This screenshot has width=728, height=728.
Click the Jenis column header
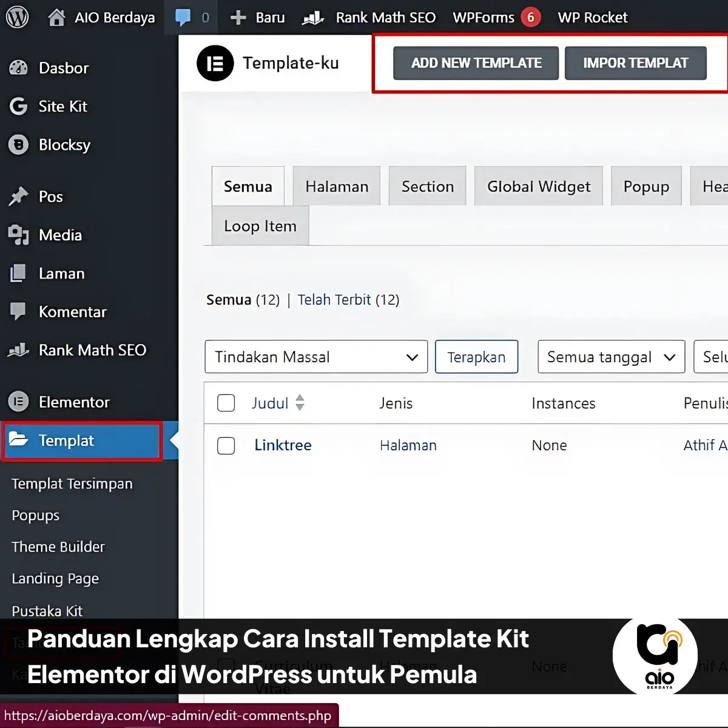[396, 403]
